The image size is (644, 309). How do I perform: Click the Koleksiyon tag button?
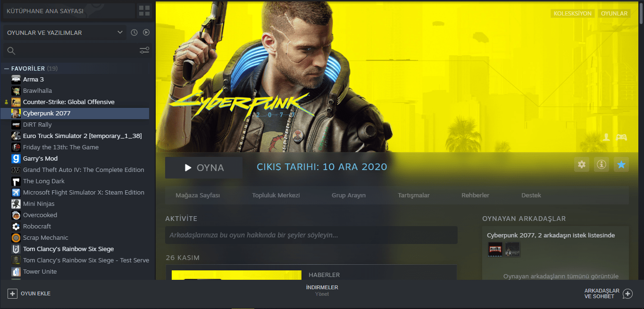point(573,14)
